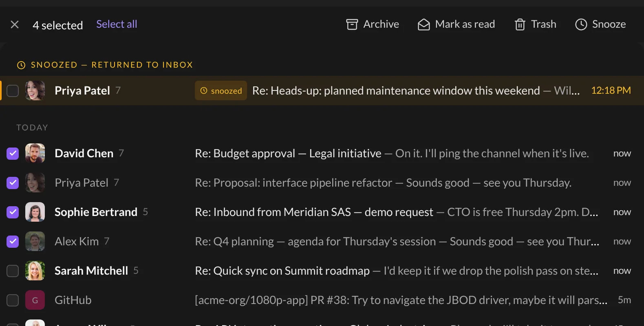Click sender name Sophie Bertrand
Screen dimensions: 644x326
point(96,212)
